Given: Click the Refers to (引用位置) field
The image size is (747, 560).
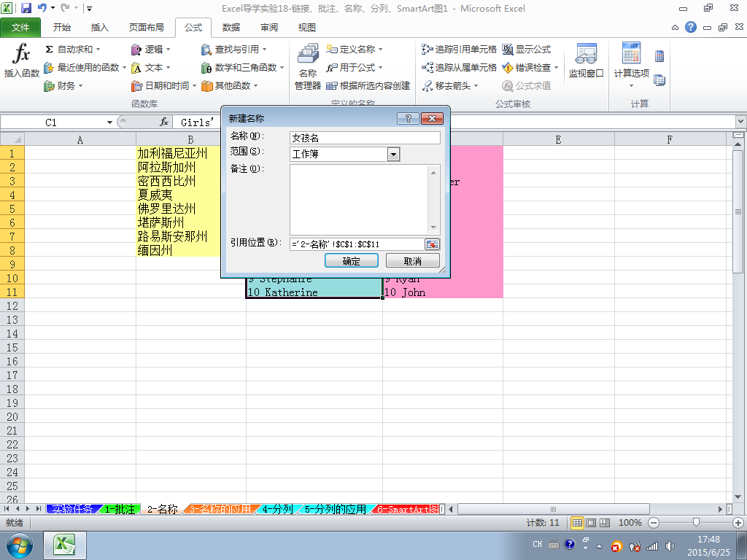Looking at the screenshot, I should (x=356, y=244).
